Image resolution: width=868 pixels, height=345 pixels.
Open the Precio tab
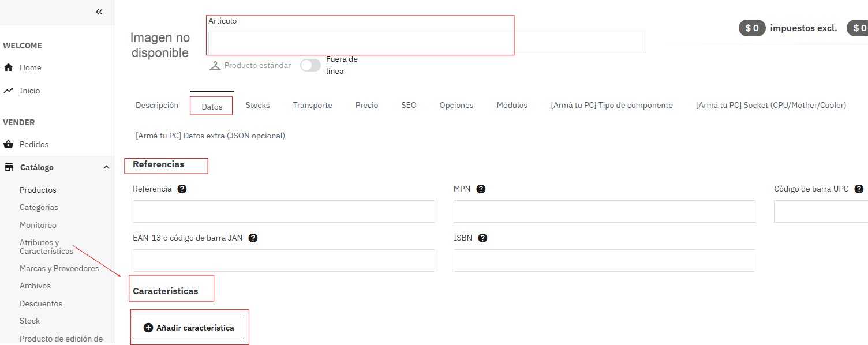coord(366,105)
